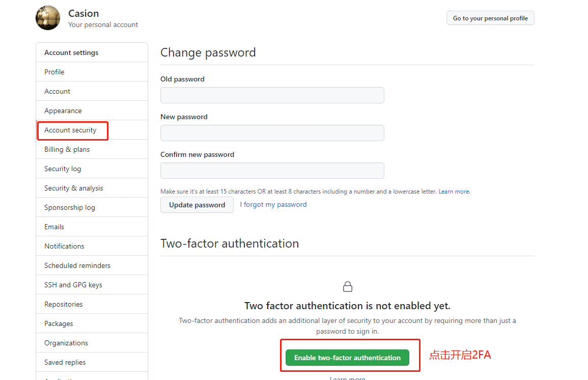
Task: Click the lock icon above 2FA message
Action: pos(348,287)
